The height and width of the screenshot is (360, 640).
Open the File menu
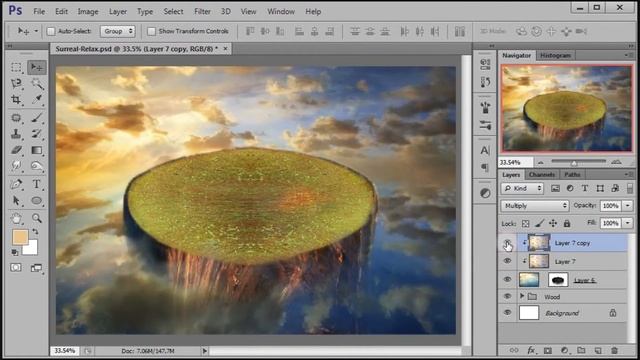pyautogui.click(x=39, y=11)
